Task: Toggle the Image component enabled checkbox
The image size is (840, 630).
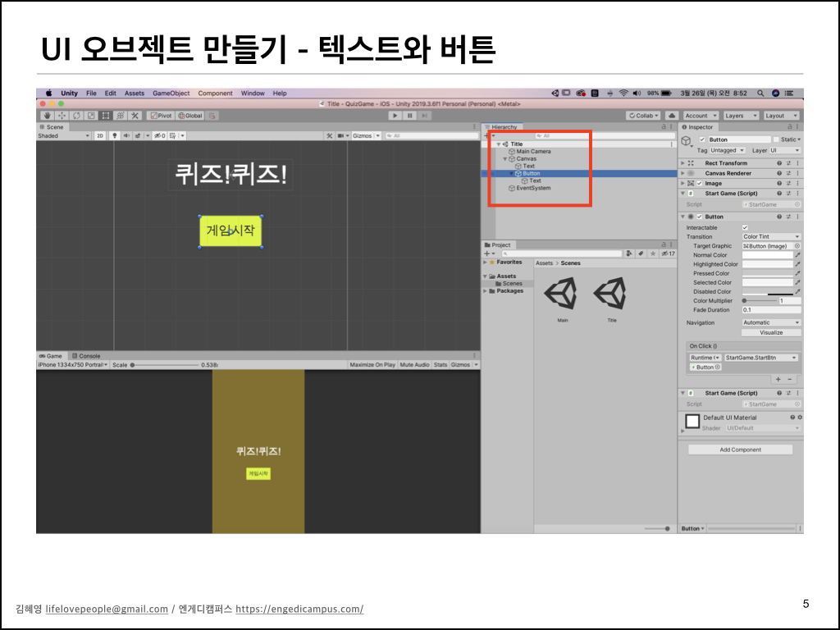Action: 700,183
